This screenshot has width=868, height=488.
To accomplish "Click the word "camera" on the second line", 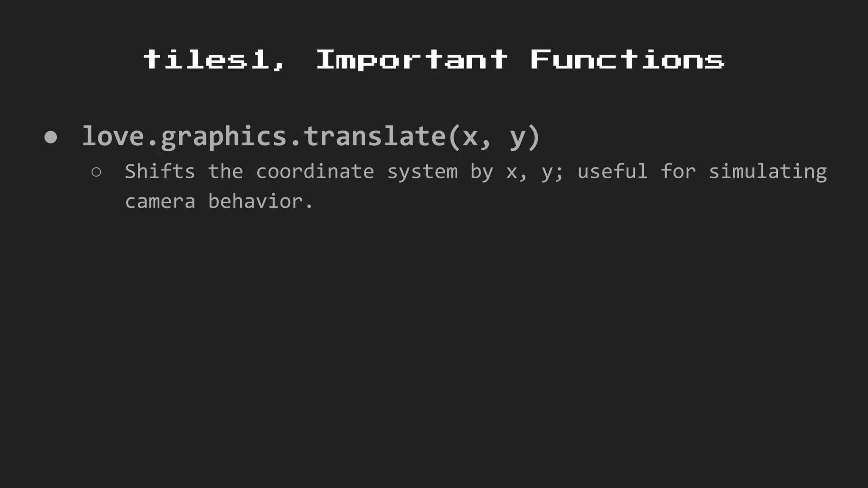I will coord(160,201).
